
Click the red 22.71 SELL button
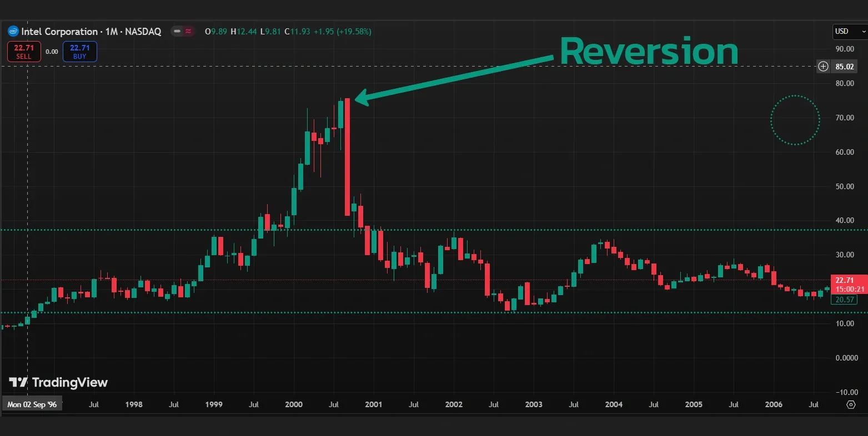(x=24, y=52)
